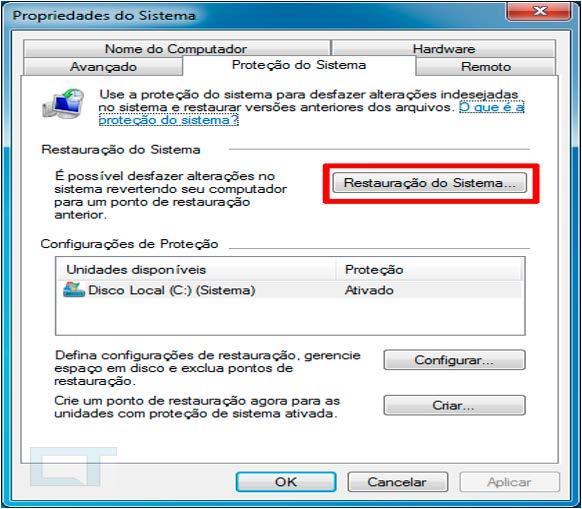Image resolution: width=582 pixels, height=509 pixels.
Task: Click Criar to create a restore point
Action: click(454, 405)
